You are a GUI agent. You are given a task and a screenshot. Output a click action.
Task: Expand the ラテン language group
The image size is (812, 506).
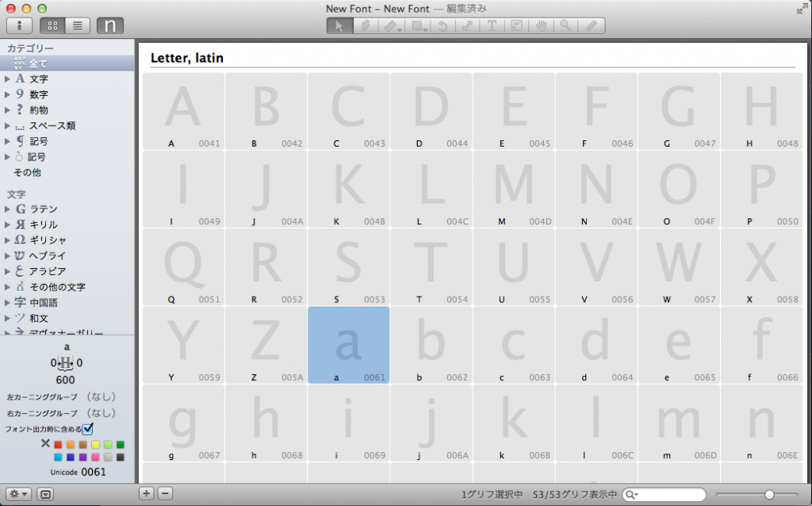click(7, 209)
